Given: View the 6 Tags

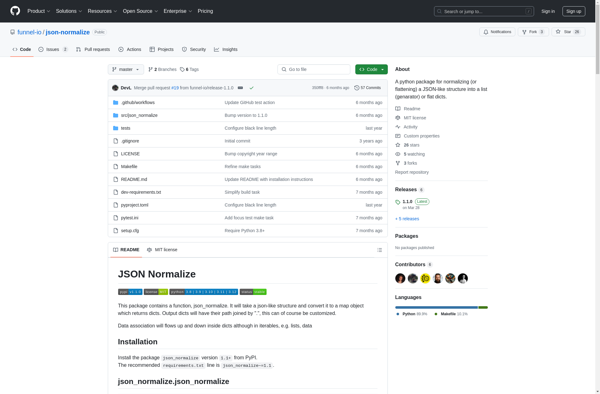Looking at the screenshot, I should point(189,69).
